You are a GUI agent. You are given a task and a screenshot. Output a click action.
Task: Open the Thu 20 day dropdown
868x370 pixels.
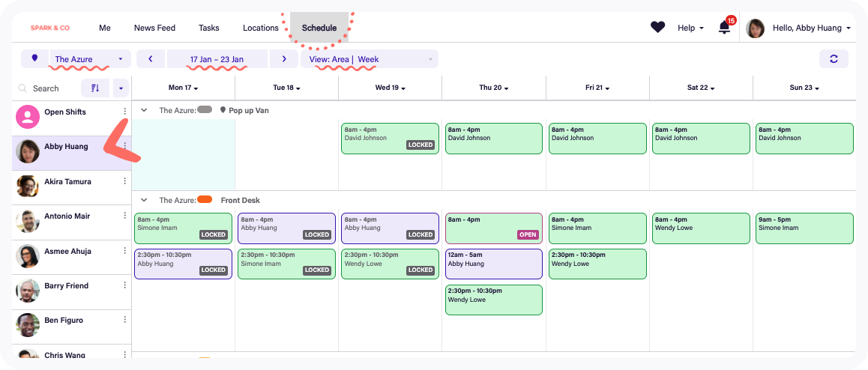pos(494,88)
